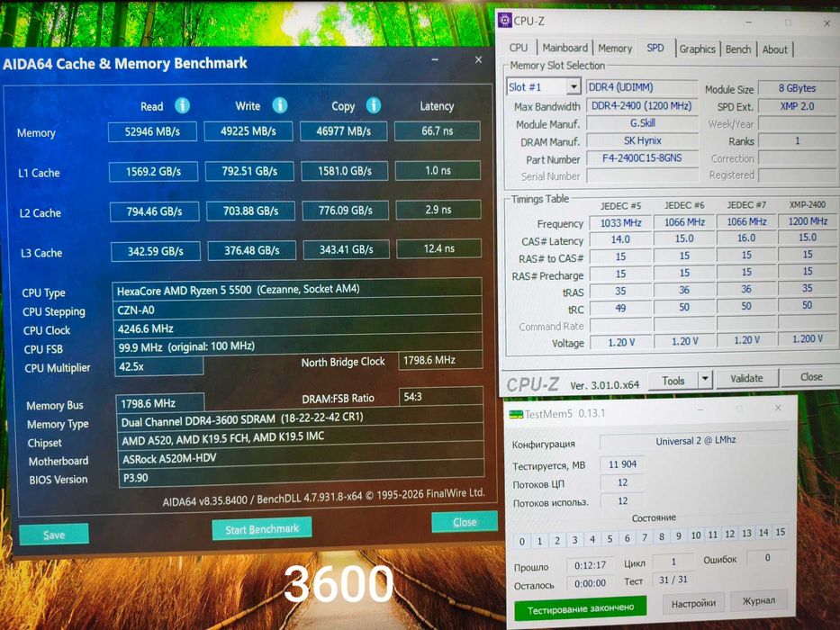
Task: Click the Write info icon in AIDA64
Action: pyautogui.click(x=280, y=105)
